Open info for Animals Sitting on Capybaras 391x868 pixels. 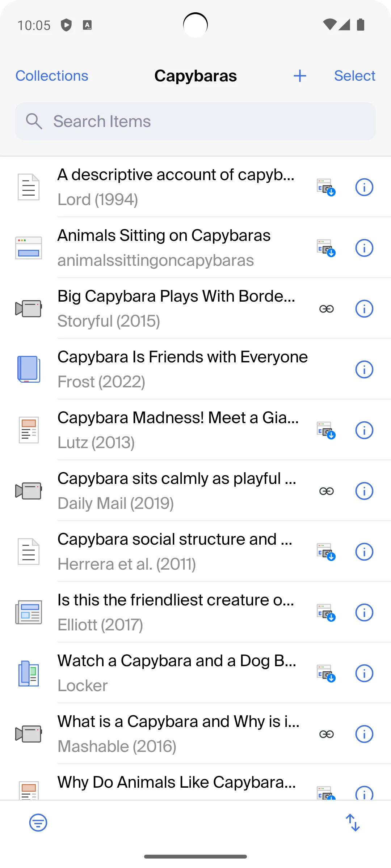(364, 248)
